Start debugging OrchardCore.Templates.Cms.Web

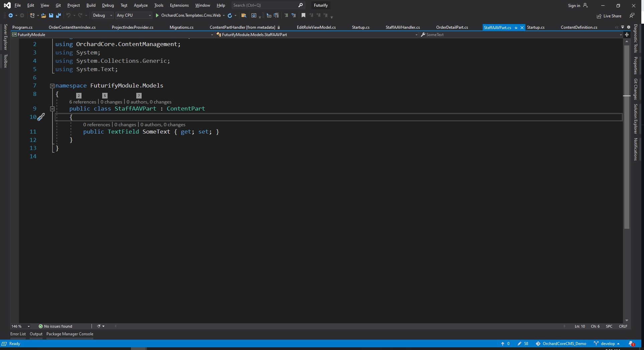coord(157,15)
